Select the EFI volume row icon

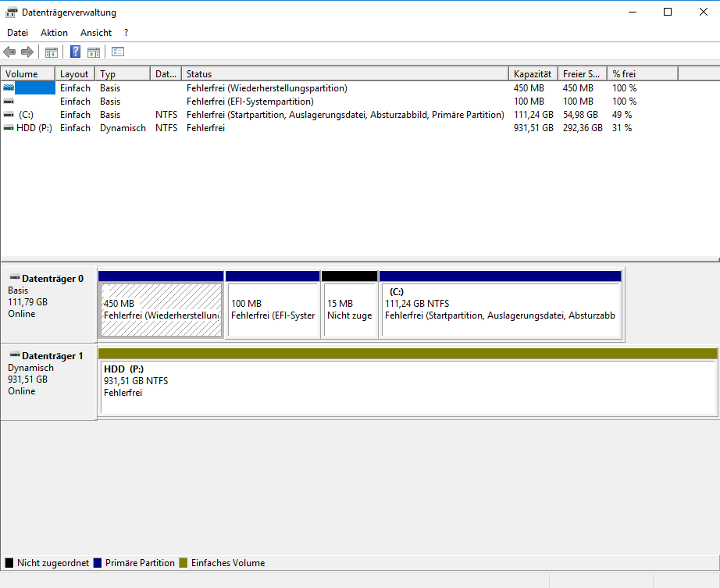tap(9, 101)
